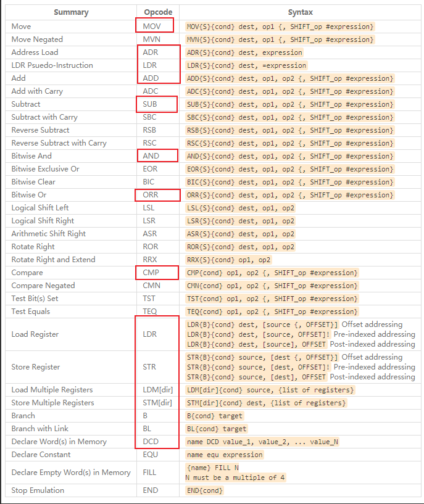Select the BIC opcode cell
This screenshot has width=424, height=504.
(158, 182)
